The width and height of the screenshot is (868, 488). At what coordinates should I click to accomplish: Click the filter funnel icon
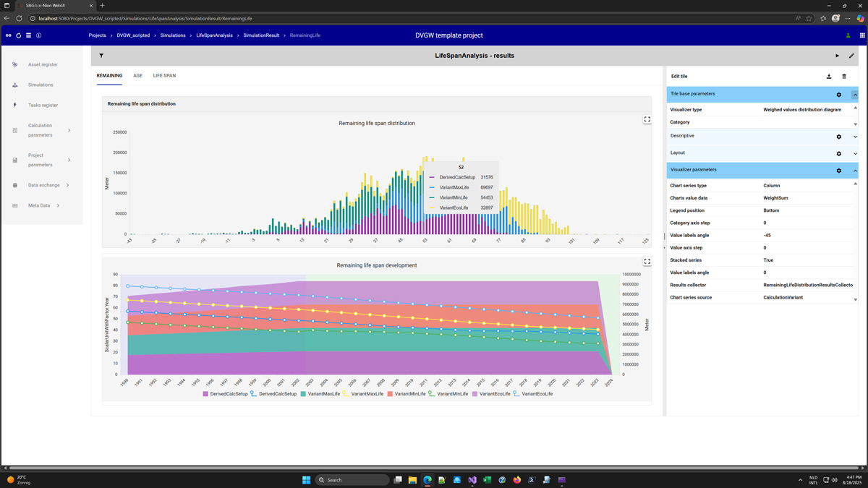click(101, 56)
